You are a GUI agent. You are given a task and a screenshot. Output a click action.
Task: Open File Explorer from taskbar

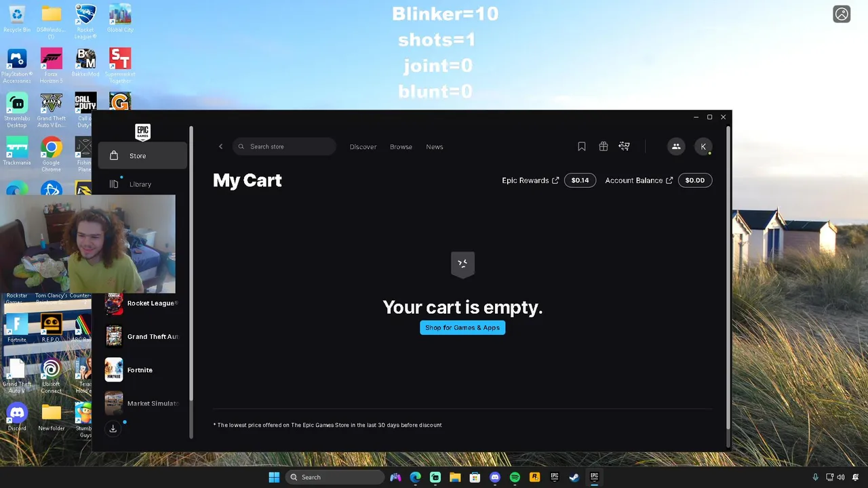pyautogui.click(x=455, y=477)
